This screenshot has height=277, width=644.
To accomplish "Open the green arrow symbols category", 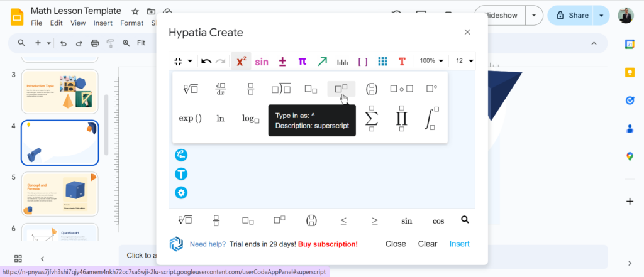I will pos(323,61).
